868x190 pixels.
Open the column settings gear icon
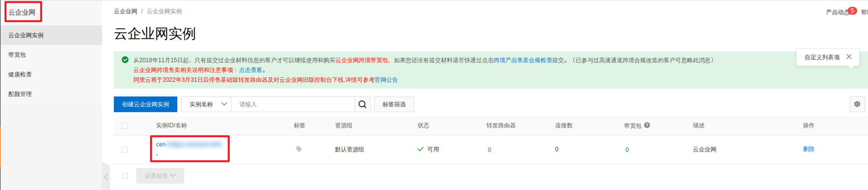(x=857, y=104)
